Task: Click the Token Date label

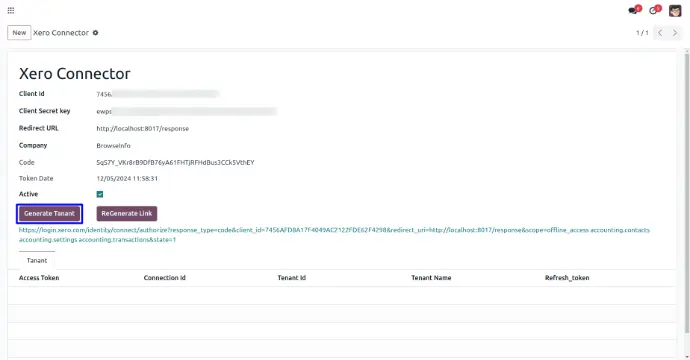Action: point(36,178)
